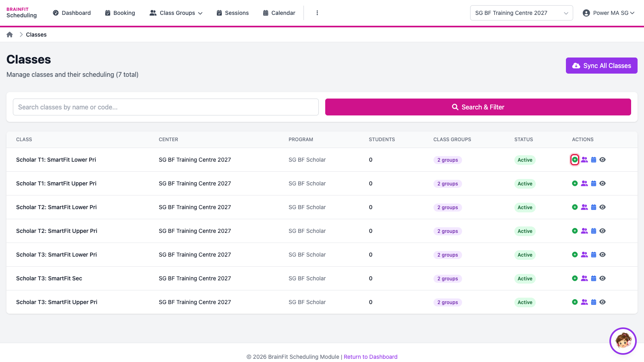View eye icon for Scholar T2: SmartFit Upper Pri
644x362 pixels.
[603, 231]
